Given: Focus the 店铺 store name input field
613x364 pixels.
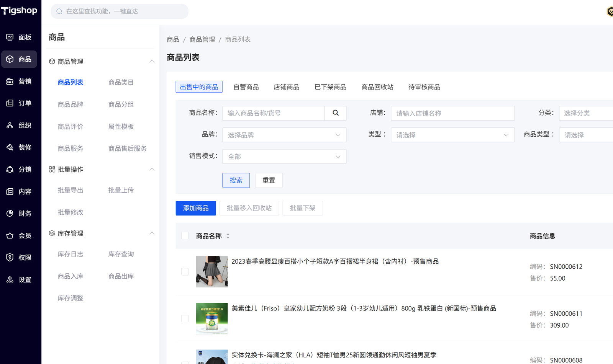Looking at the screenshot, I should (452, 113).
